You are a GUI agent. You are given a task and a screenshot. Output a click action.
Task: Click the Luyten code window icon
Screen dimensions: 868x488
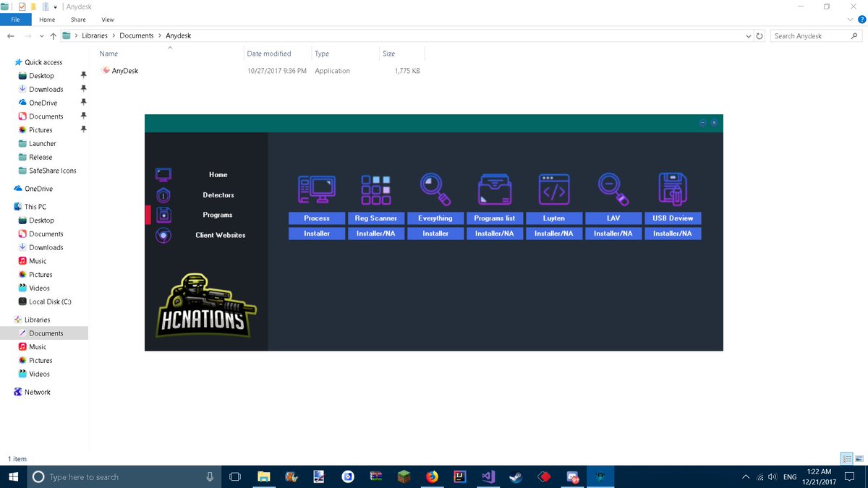click(554, 189)
